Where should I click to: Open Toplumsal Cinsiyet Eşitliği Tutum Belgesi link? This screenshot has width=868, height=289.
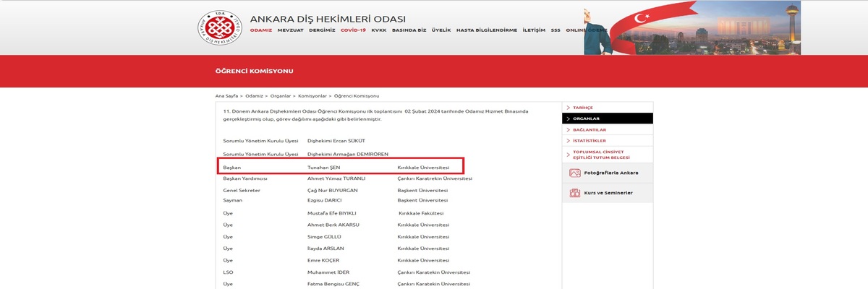pyautogui.click(x=601, y=155)
